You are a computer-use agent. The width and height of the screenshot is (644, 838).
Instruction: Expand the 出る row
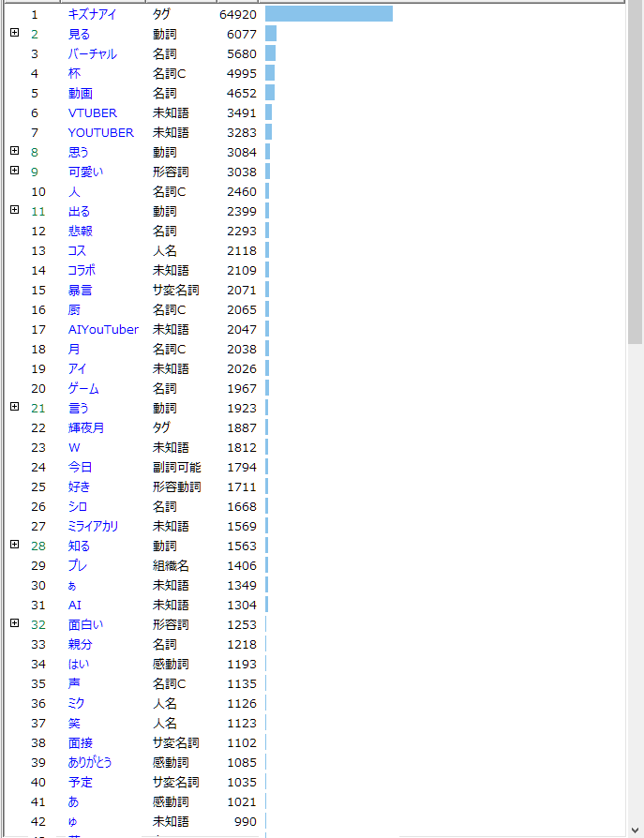point(15,210)
